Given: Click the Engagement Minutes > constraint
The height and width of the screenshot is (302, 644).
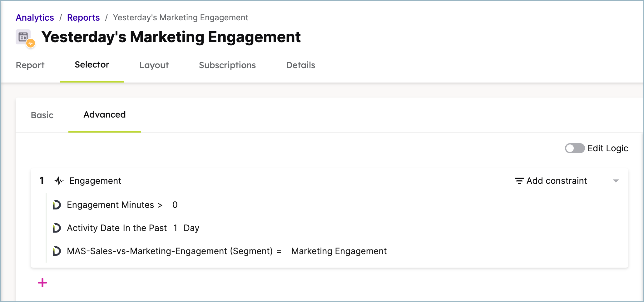Looking at the screenshot, I should [x=115, y=205].
